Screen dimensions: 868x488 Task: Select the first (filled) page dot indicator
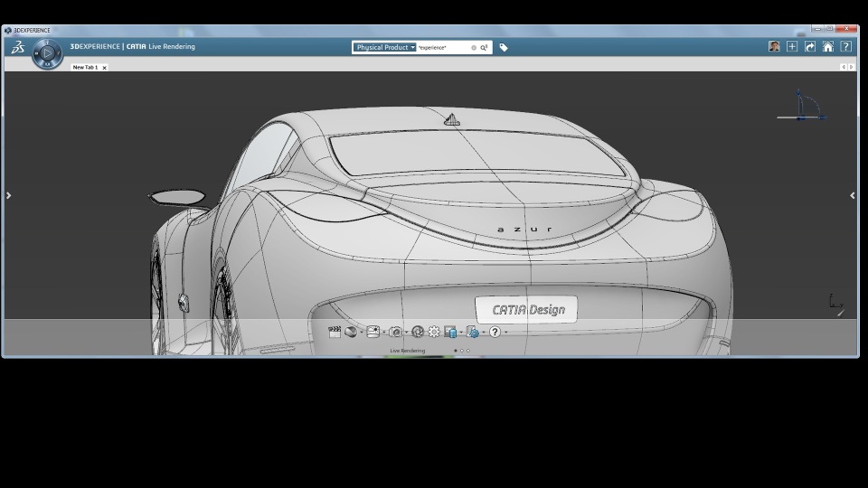[456, 351]
